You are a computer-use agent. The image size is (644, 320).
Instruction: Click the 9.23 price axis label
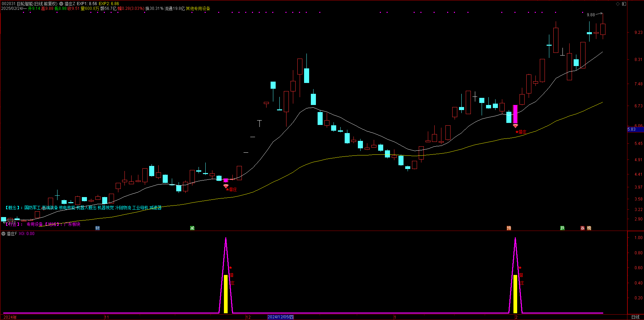[x=639, y=33]
